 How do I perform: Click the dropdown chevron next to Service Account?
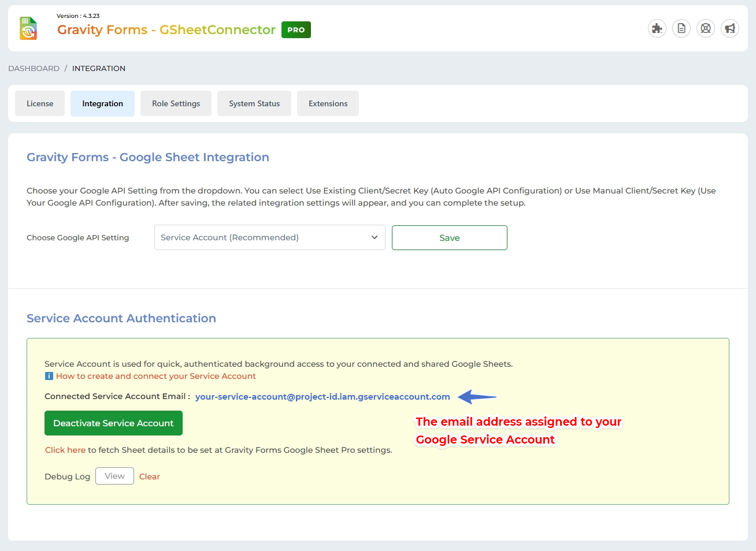click(x=374, y=237)
